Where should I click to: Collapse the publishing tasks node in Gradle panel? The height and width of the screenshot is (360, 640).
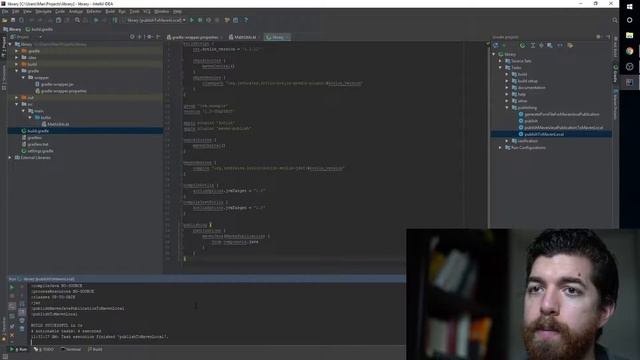507,108
